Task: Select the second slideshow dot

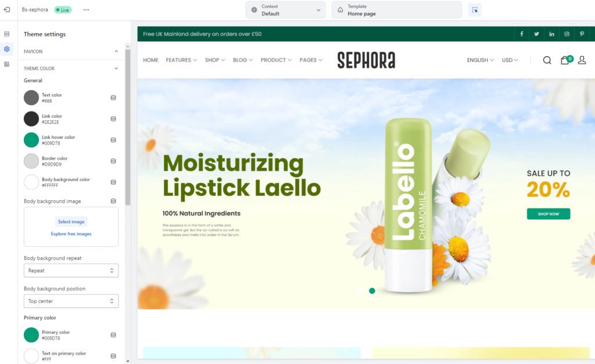Action: coord(372,291)
